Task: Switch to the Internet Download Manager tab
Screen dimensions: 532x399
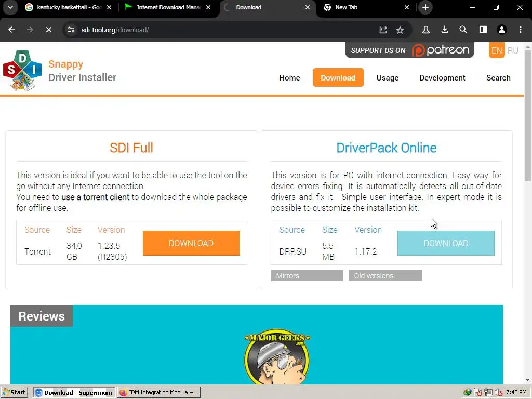Action: click(x=168, y=7)
